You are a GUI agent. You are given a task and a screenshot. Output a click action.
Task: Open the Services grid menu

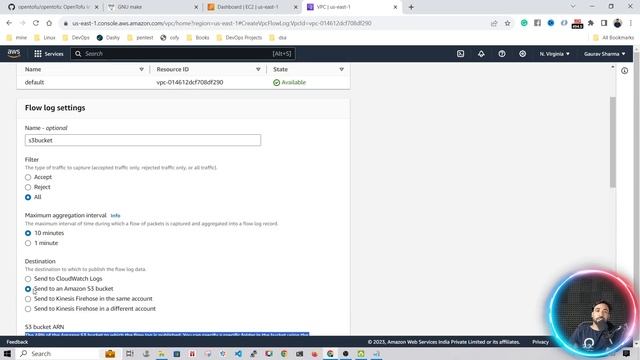click(49, 54)
